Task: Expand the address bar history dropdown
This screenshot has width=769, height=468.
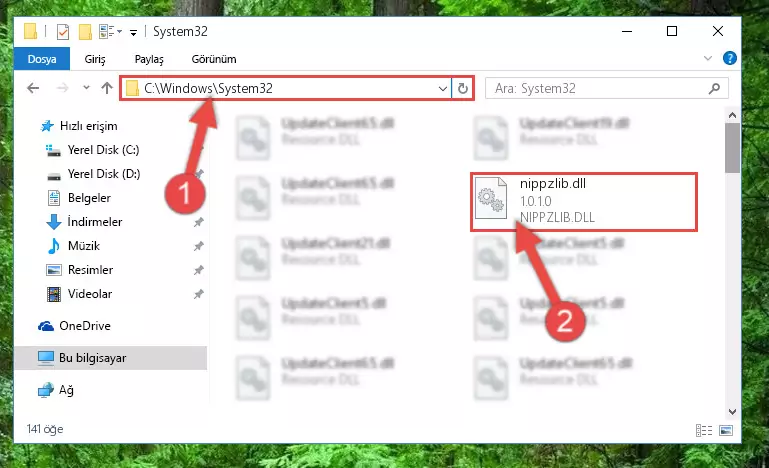Action: pos(442,88)
